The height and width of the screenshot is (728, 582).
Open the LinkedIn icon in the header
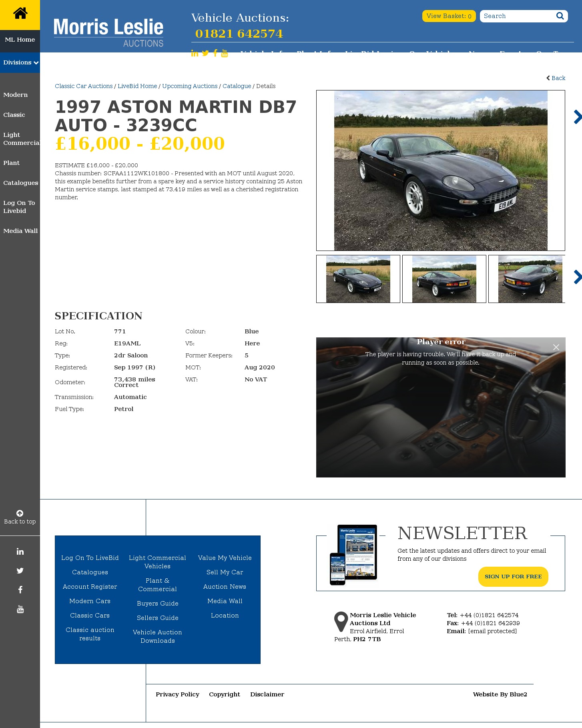195,53
